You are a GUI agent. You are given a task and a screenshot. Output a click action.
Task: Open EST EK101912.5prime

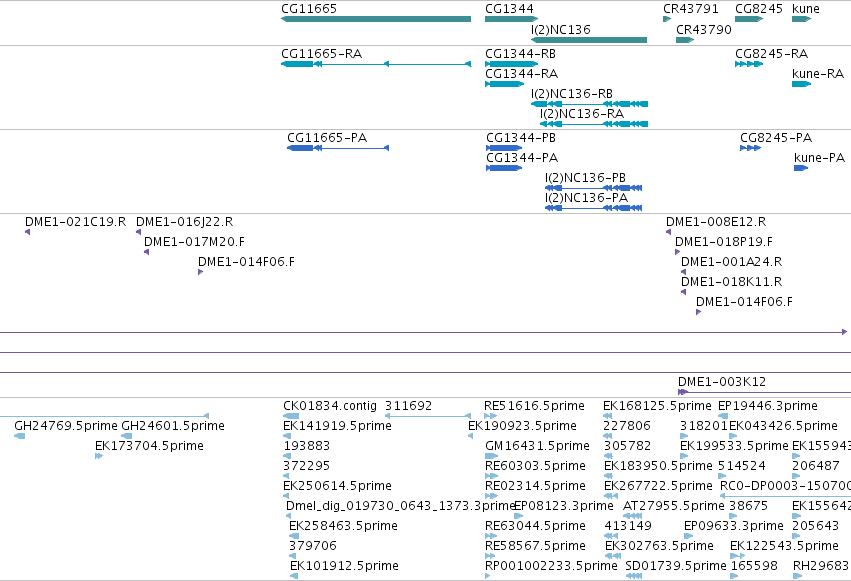pyautogui.click(x=344, y=566)
